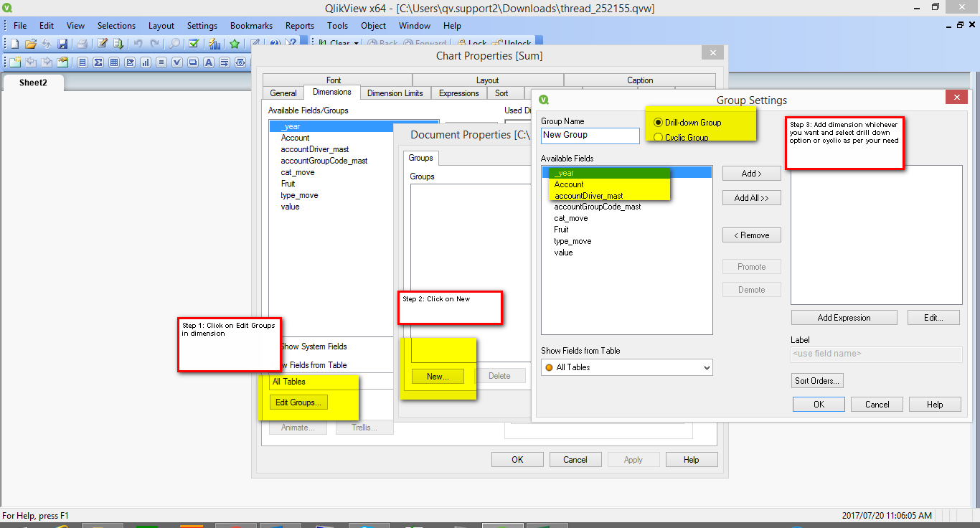980x528 pixels.
Task: Create an Input Box with the equals icon
Action: coord(161,62)
